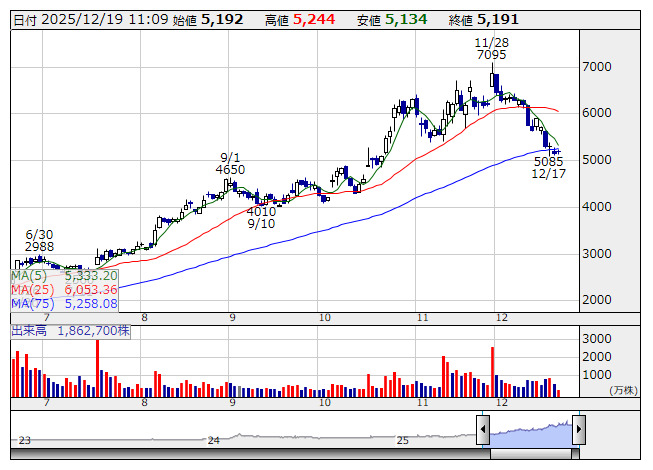The height and width of the screenshot is (470, 653).
Task: Click the left range handle on the navigator
Action: (483, 431)
